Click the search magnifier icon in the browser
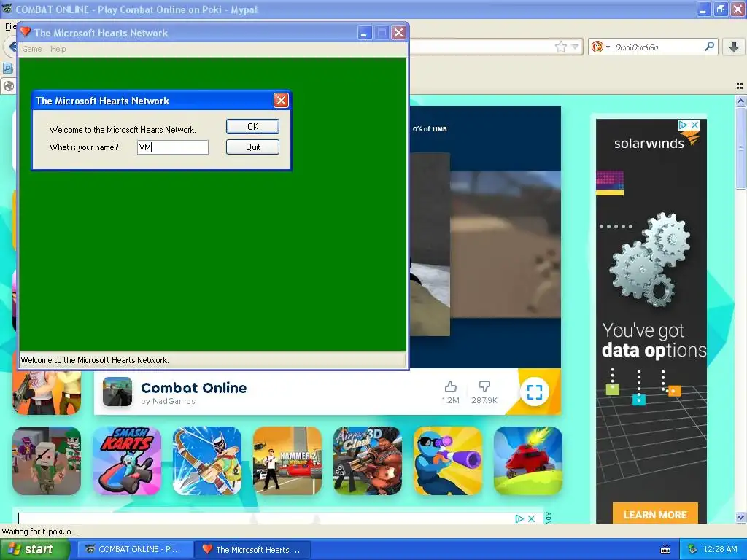Viewport: 747px width, 560px height. (x=709, y=47)
